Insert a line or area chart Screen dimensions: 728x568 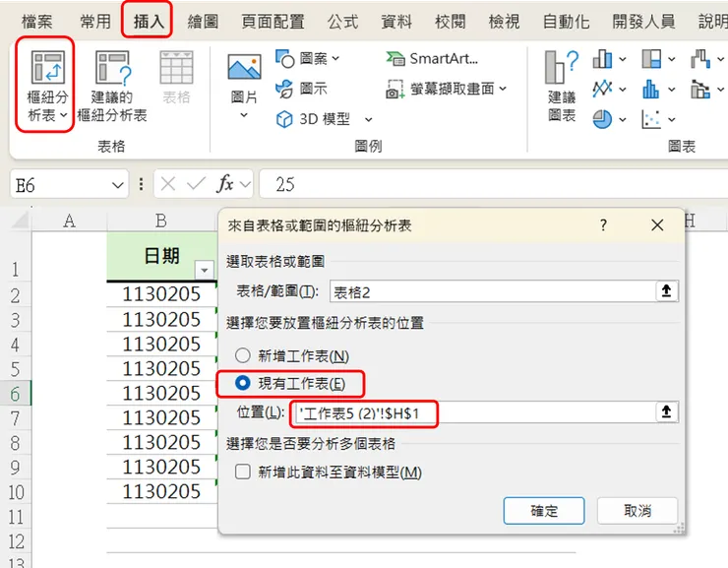[603, 89]
